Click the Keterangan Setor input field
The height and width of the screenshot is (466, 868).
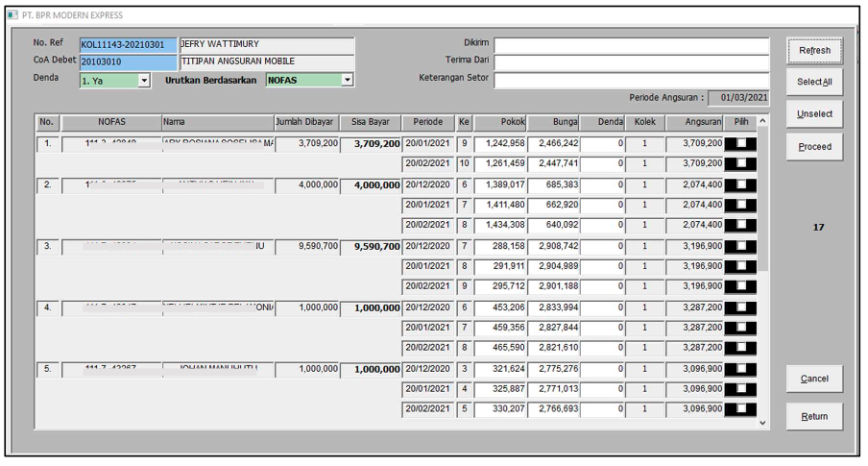(x=631, y=81)
